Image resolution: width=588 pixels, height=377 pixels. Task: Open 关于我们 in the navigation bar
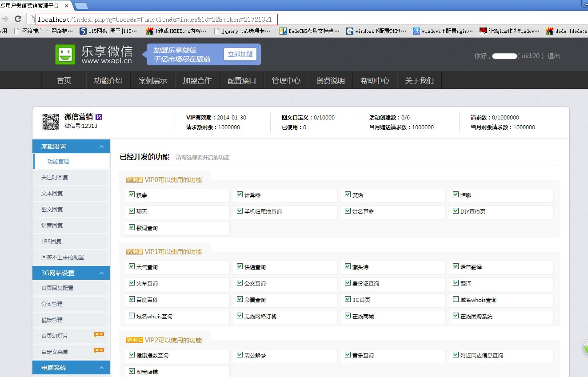[420, 80]
